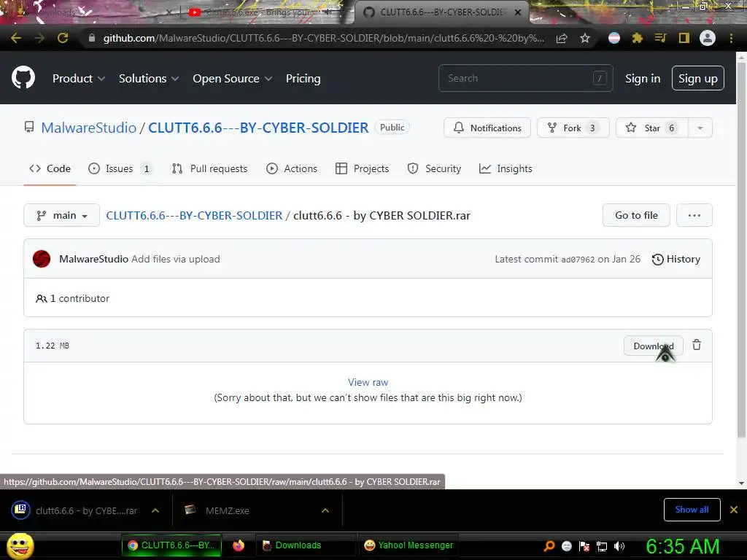
Task: Click the MalwareStudio red avatar
Action: click(x=42, y=259)
